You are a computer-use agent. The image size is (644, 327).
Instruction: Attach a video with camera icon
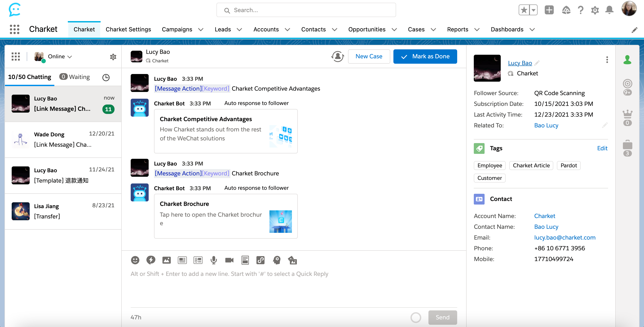click(229, 260)
